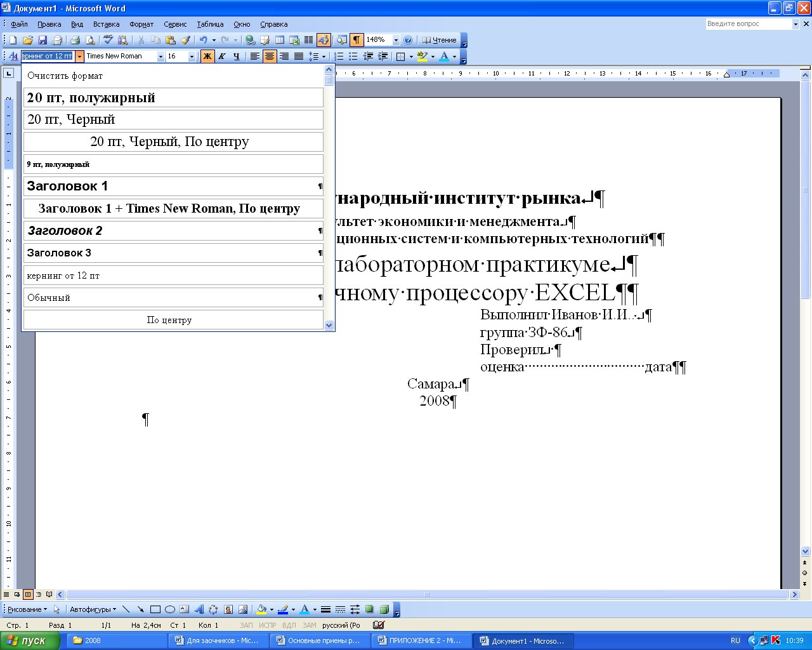812x650 pixels.
Task: Align text to the left
Action: (x=254, y=56)
